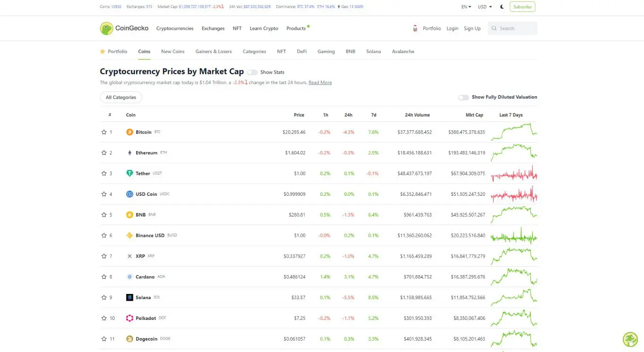Star the Cardano row

tap(104, 277)
